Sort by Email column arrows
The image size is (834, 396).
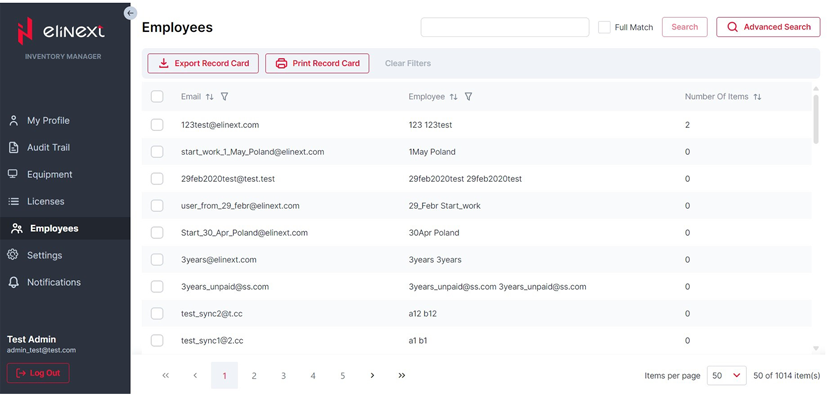(x=210, y=97)
